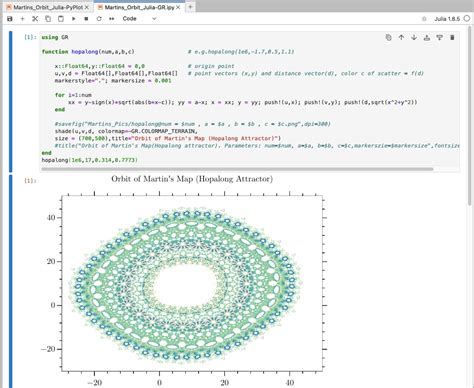Click the output prompt [1]: label
The image size is (474, 388).
[30, 181]
